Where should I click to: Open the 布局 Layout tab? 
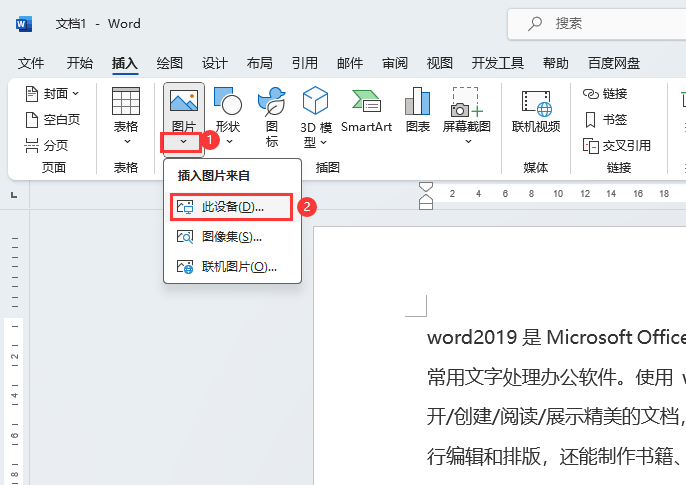[260, 63]
